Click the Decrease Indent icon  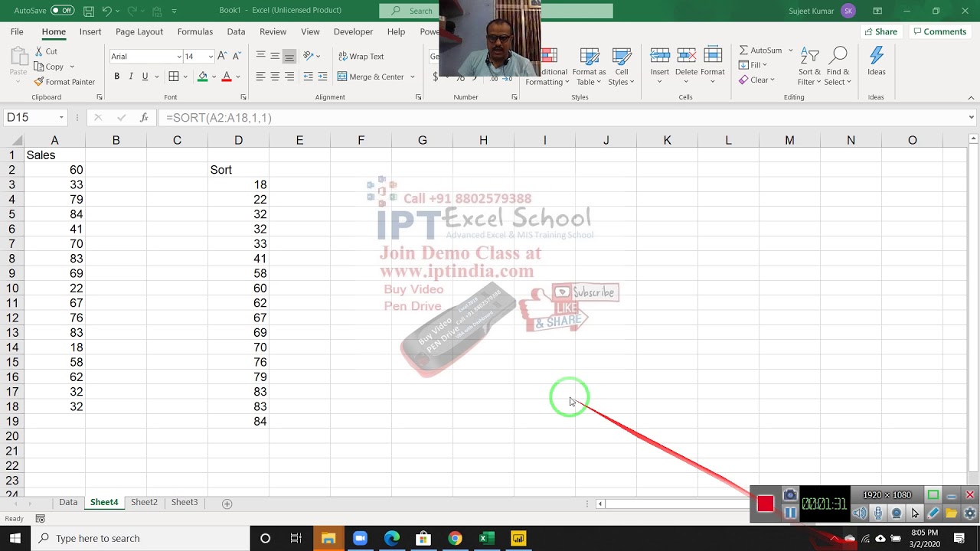308,77
